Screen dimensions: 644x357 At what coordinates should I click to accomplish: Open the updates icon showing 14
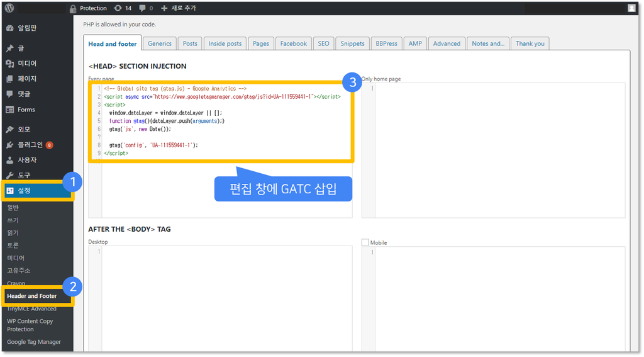tap(118, 8)
